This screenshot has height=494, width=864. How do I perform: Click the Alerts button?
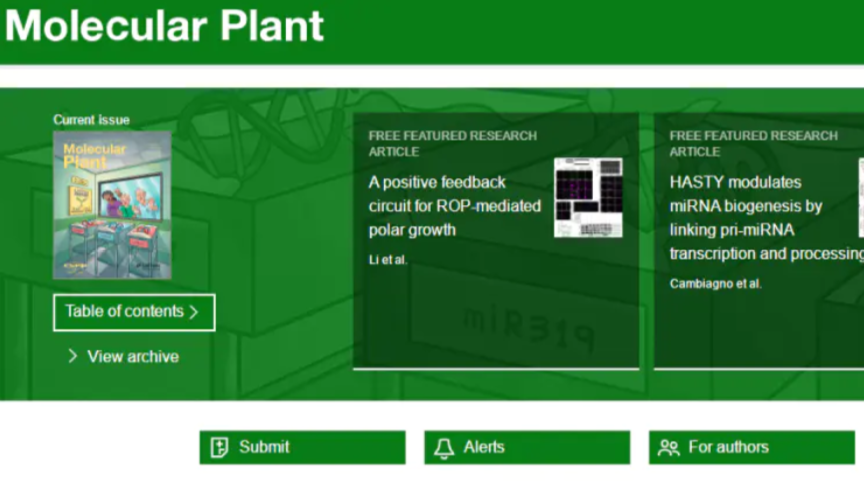527,447
